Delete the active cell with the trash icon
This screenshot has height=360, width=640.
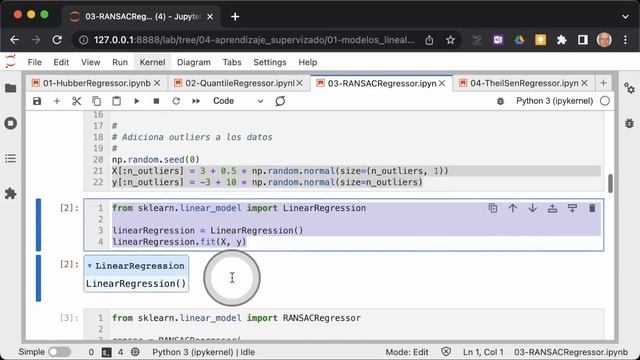point(592,209)
